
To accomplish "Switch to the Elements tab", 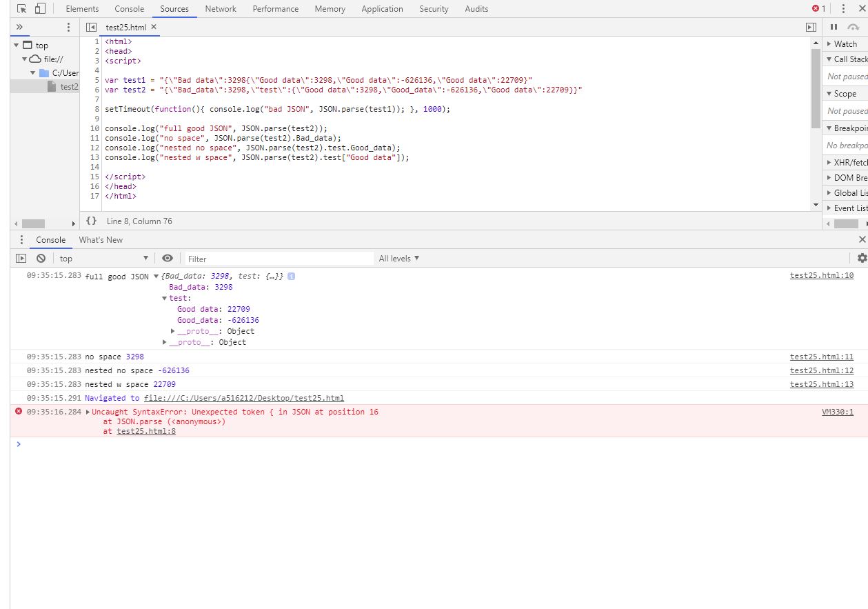I will click(x=82, y=9).
